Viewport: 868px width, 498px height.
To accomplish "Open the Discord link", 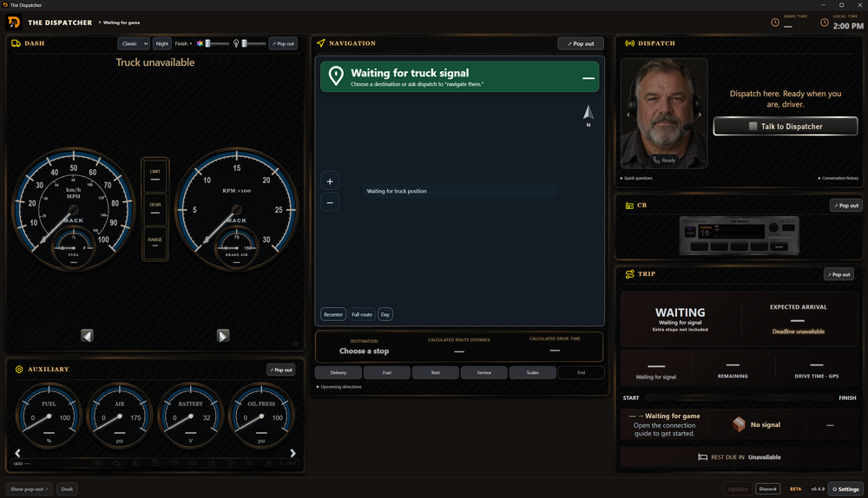I will (x=768, y=489).
